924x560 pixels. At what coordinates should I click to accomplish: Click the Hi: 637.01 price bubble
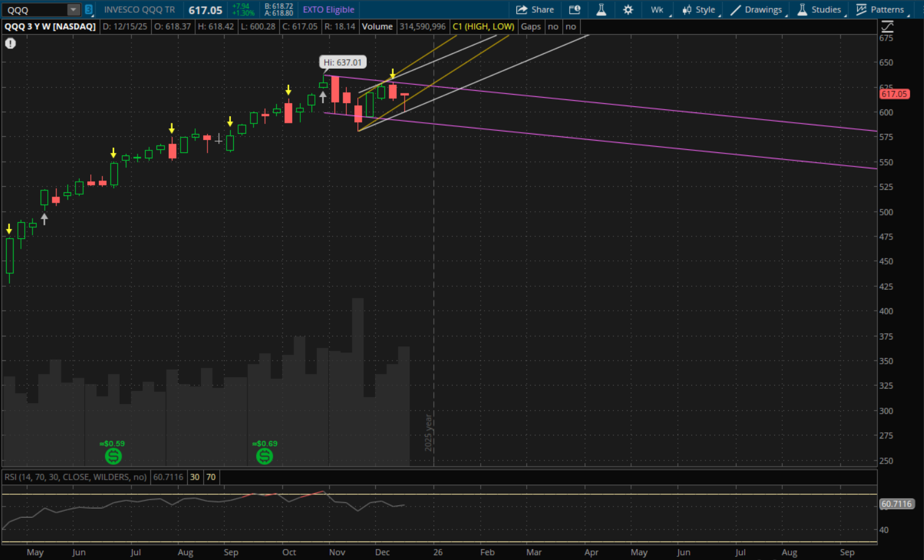[x=343, y=63]
